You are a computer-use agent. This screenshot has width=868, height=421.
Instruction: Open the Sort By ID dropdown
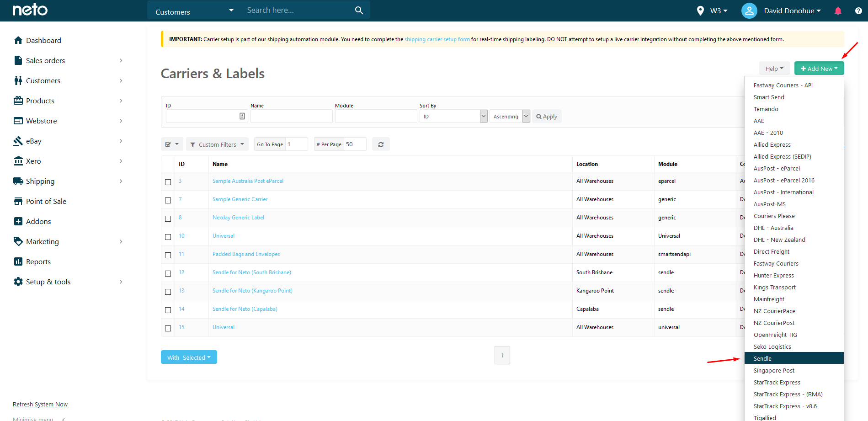click(x=453, y=116)
